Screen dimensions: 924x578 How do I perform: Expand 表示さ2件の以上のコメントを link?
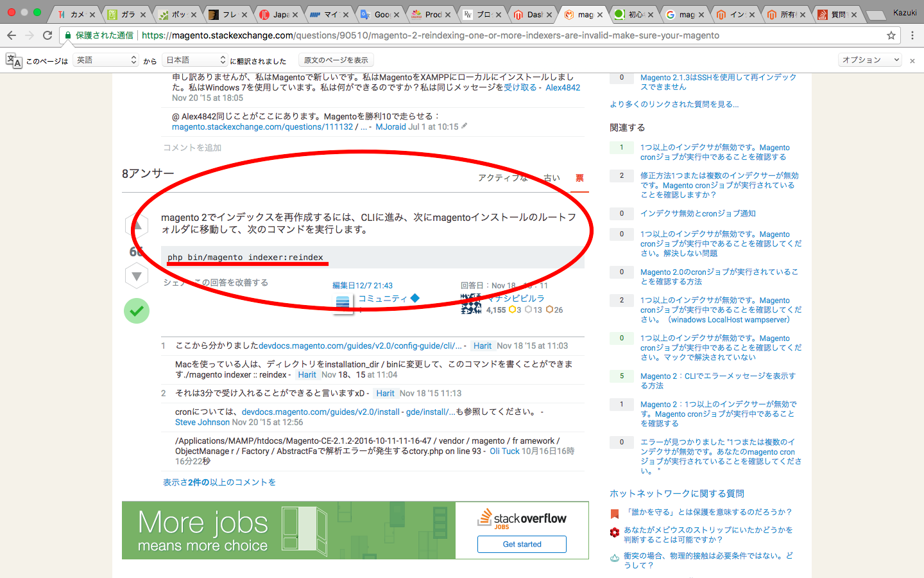click(219, 482)
